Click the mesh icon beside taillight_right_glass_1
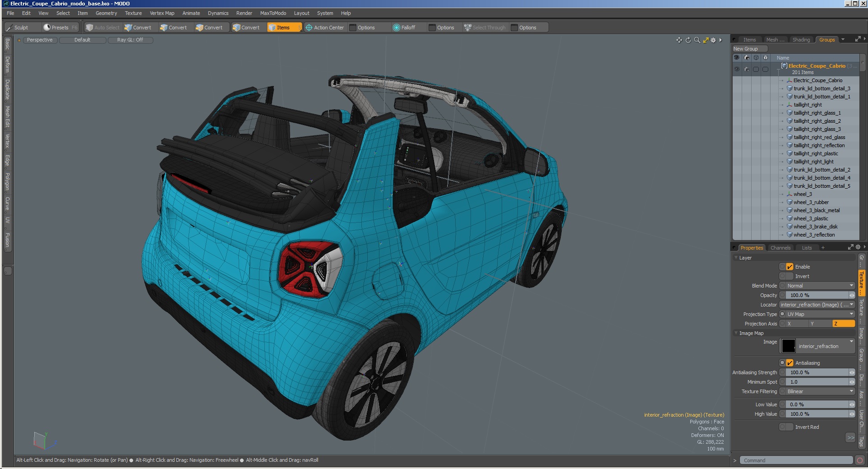The width and height of the screenshot is (868, 469). pos(790,113)
